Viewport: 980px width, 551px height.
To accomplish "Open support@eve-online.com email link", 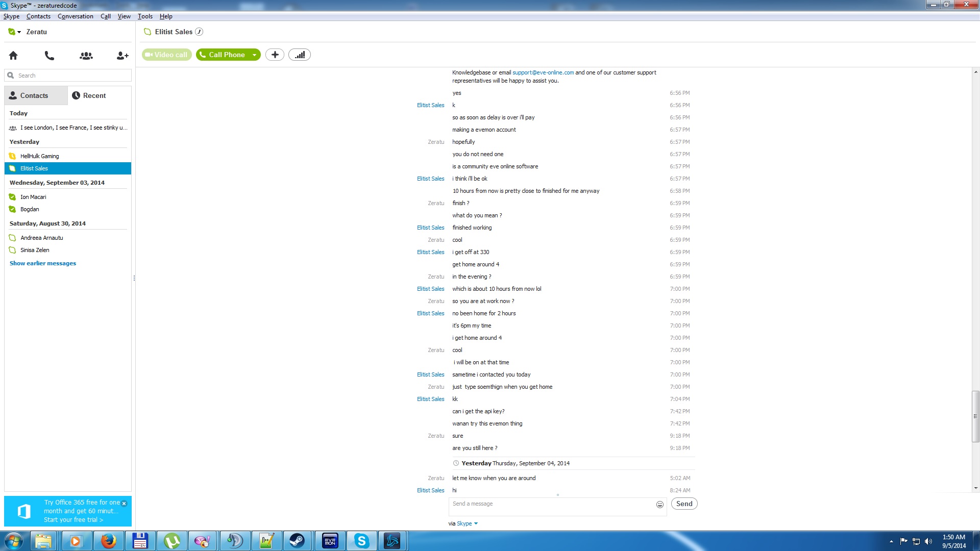I will coord(543,72).
